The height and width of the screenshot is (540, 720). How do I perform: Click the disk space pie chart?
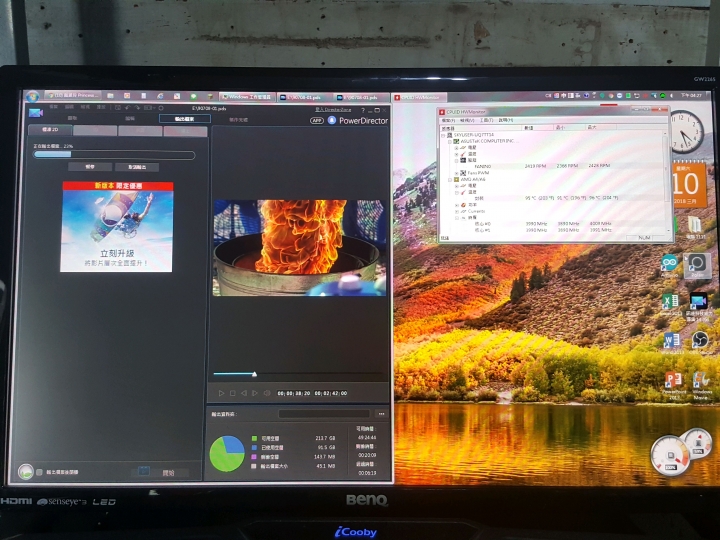coord(227,454)
